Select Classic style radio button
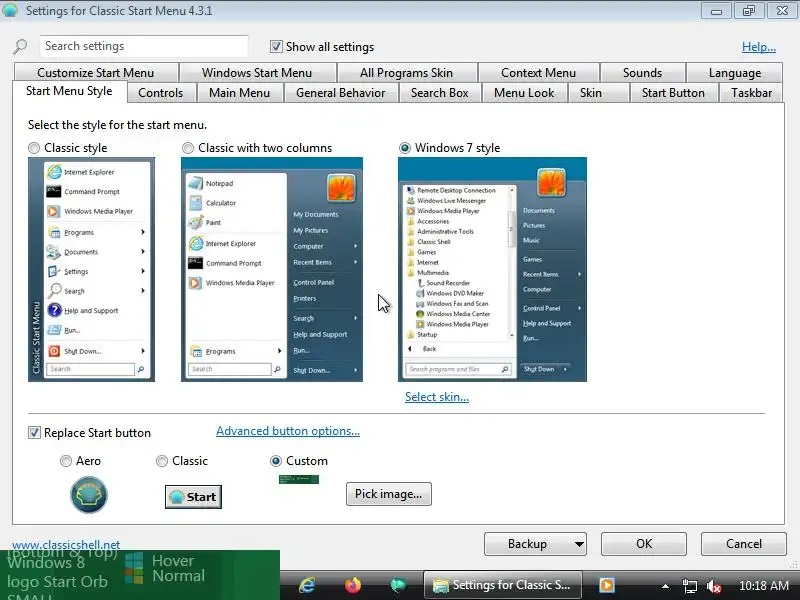The height and width of the screenshot is (600, 800). click(x=34, y=148)
